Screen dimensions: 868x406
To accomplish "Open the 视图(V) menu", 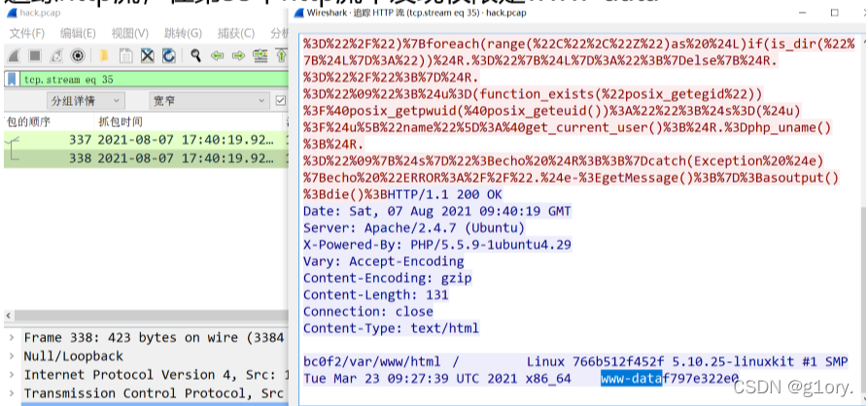I will point(130,33).
